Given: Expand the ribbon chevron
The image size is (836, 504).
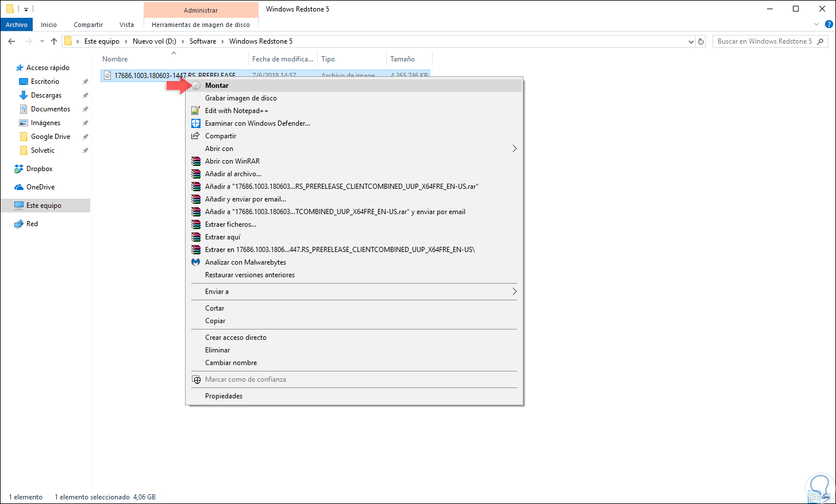Looking at the screenshot, I should coord(816,25).
